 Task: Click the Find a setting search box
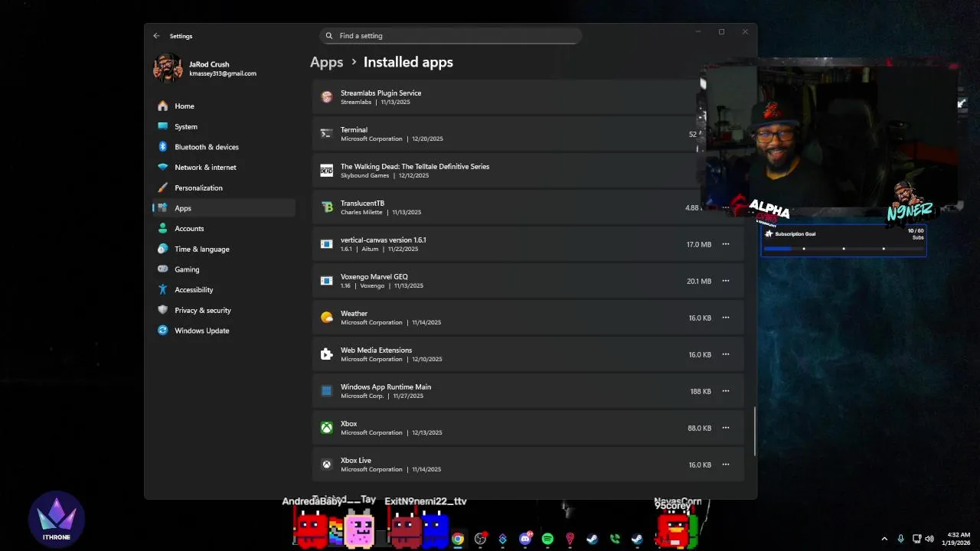coord(450,36)
